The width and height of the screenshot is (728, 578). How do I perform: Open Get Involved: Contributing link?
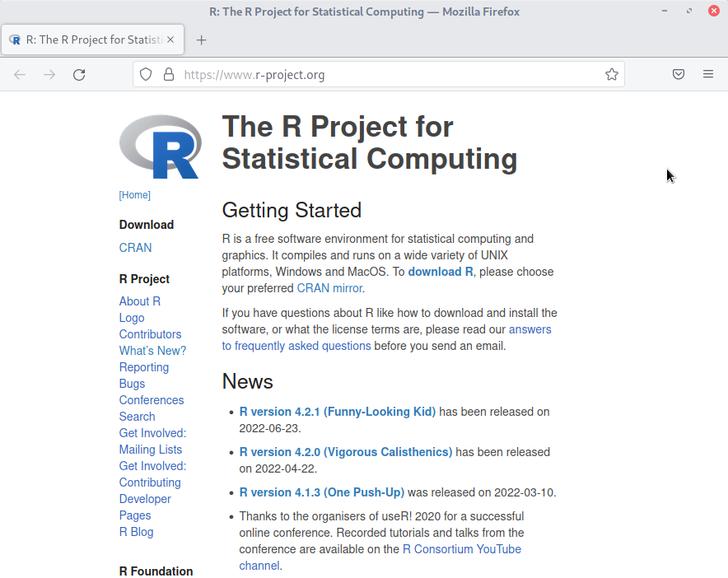pyautogui.click(x=152, y=474)
